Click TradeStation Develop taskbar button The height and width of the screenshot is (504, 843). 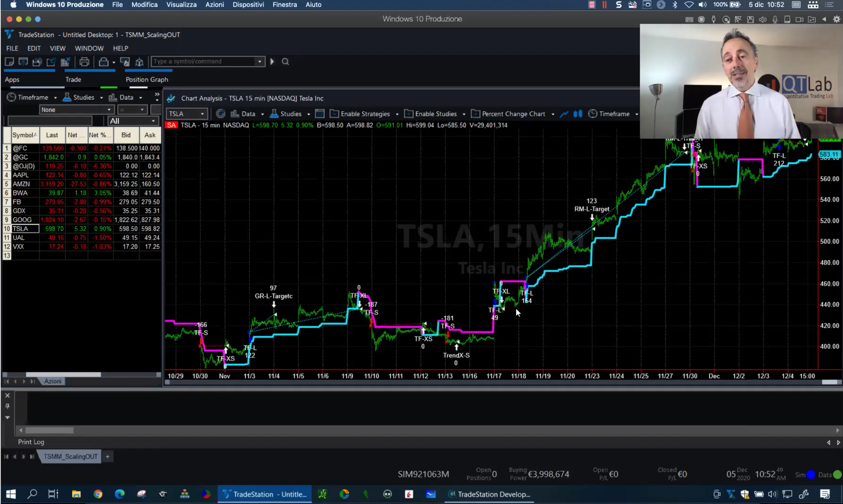point(489,494)
